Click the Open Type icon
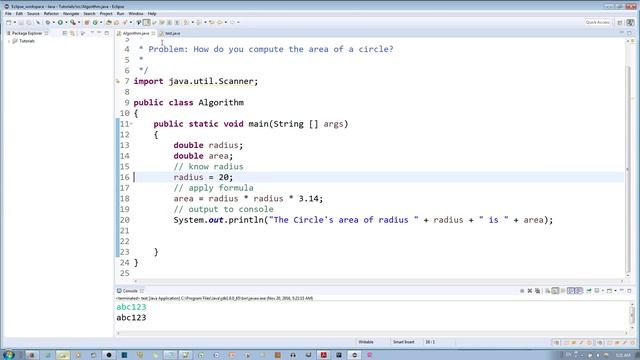Viewport: 640px width, 360px height. (x=109, y=22)
